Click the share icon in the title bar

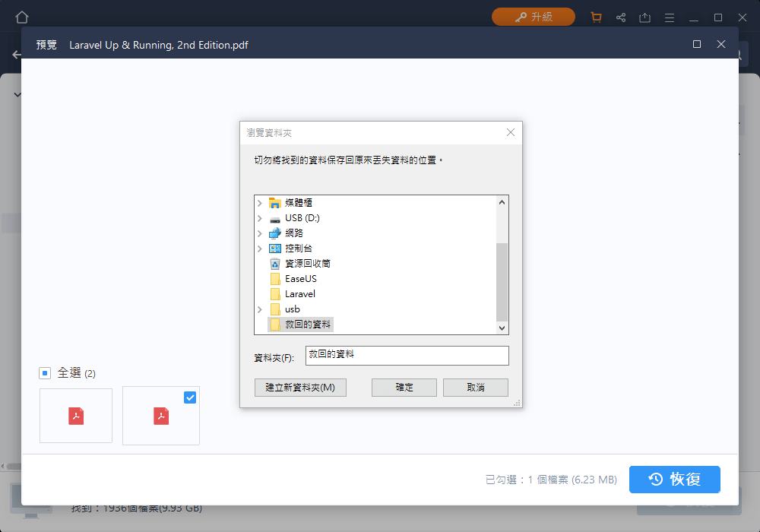pyautogui.click(x=621, y=16)
